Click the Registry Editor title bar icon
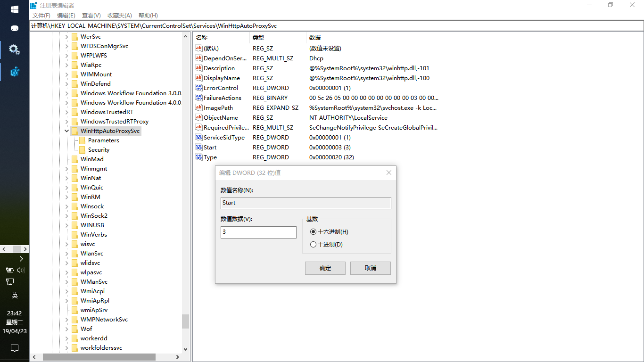 [x=34, y=5]
